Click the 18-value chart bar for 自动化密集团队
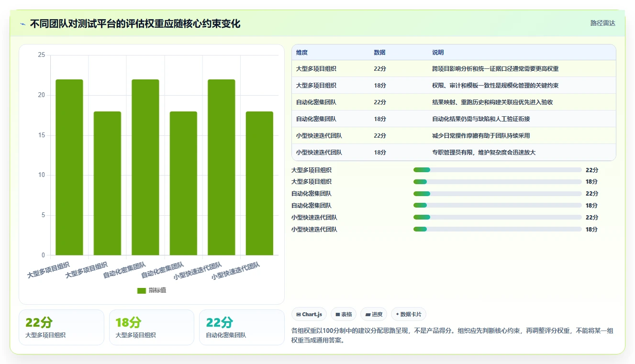 click(x=183, y=183)
